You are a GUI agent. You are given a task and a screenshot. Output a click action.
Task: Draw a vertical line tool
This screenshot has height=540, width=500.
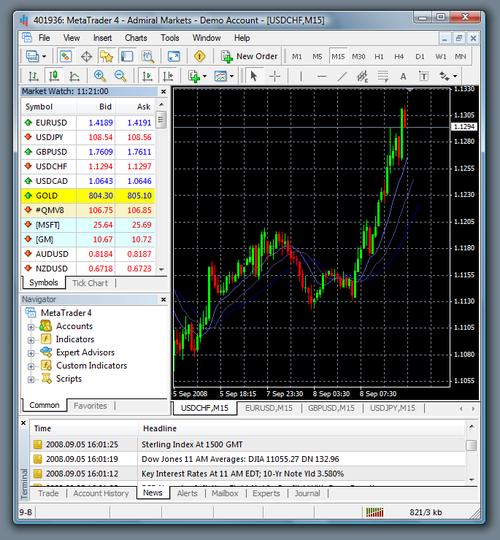click(x=301, y=76)
